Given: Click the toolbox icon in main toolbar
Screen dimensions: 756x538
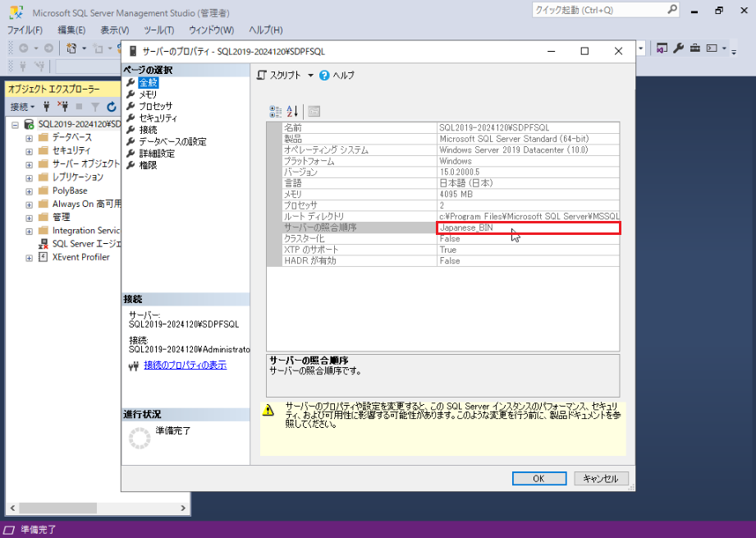Looking at the screenshot, I should [694, 48].
